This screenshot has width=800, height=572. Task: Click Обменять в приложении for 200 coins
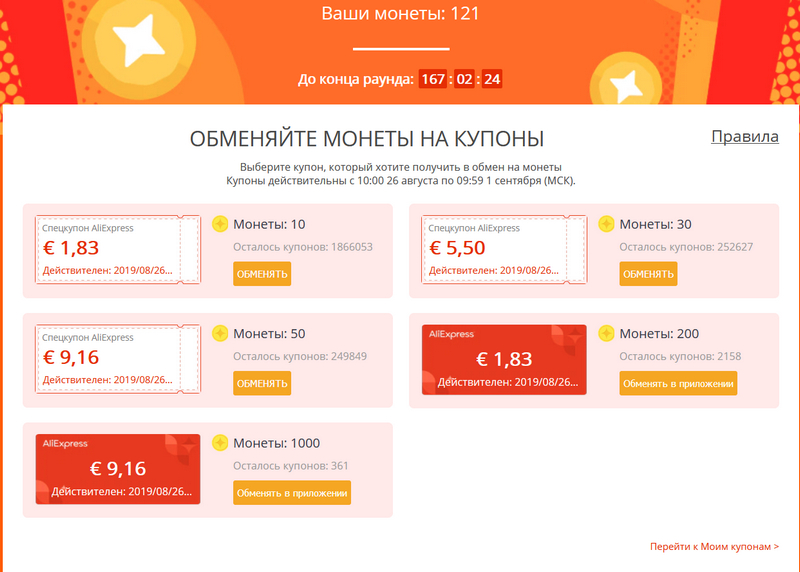[x=678, y=383]
